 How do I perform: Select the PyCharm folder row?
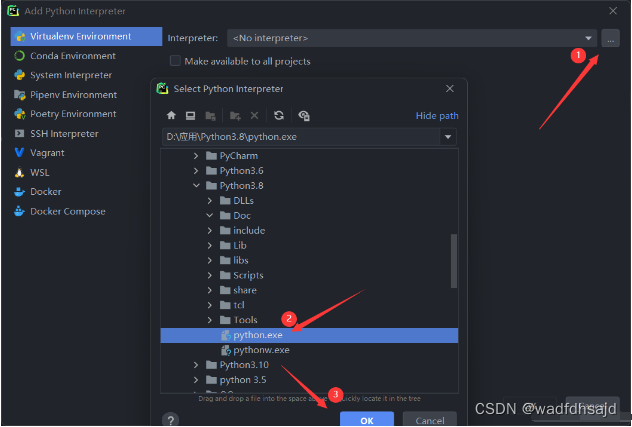pyautogui.click(x=309, y=156)
